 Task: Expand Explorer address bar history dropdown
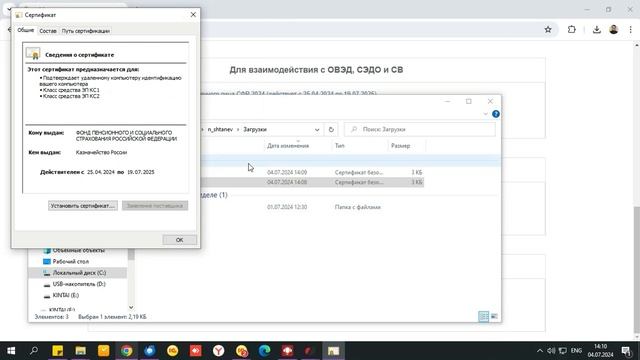coord(317,129)
